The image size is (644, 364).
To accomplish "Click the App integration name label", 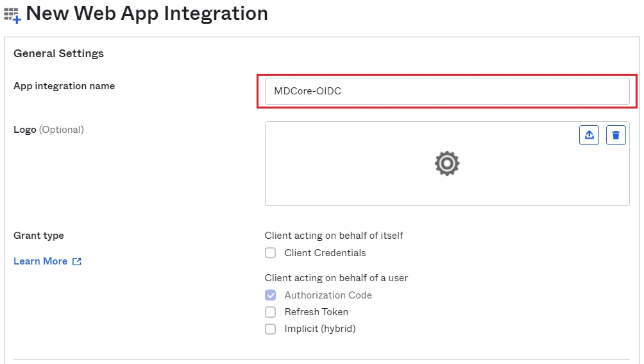I will coord(64,86).
